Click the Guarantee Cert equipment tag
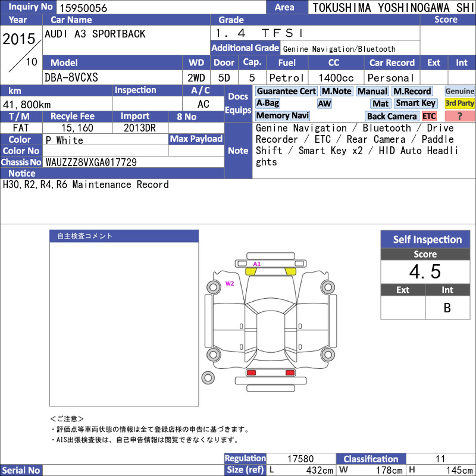The width and height of the screenshot is (476, 476). point(286,91)
